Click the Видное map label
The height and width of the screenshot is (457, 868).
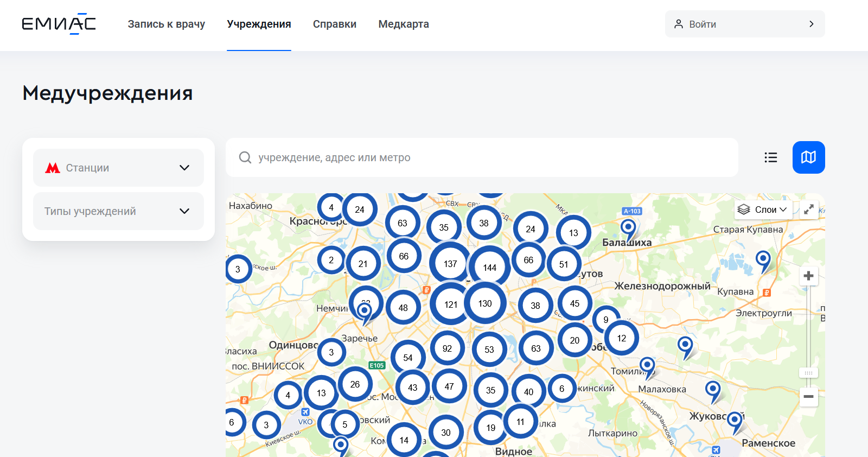click(513, 451)
